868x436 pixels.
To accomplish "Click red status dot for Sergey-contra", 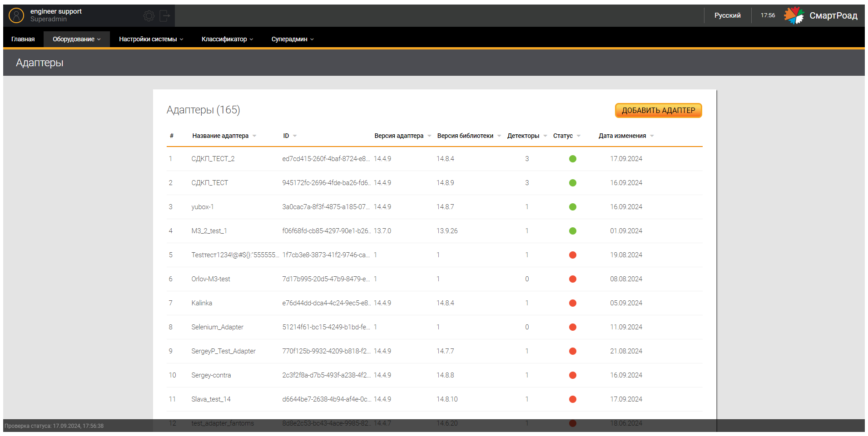I will [x=573, y=375].
